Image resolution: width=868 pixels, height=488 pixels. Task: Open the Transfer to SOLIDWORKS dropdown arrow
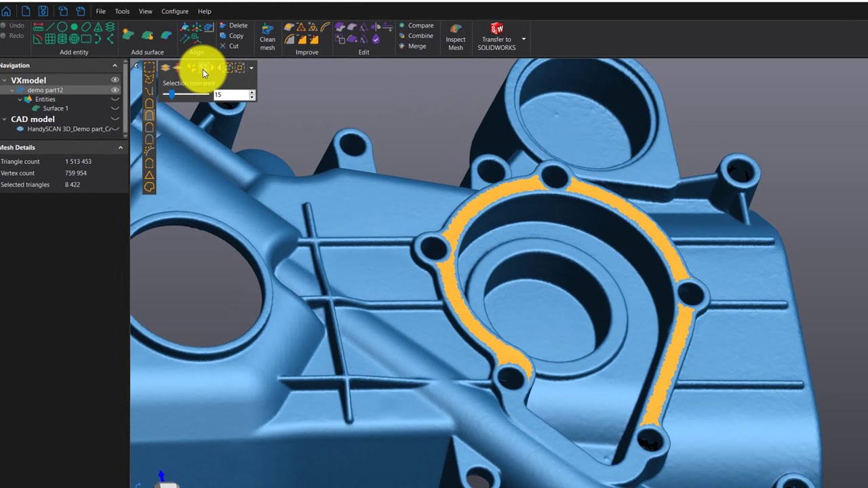[x=524, y=39]
